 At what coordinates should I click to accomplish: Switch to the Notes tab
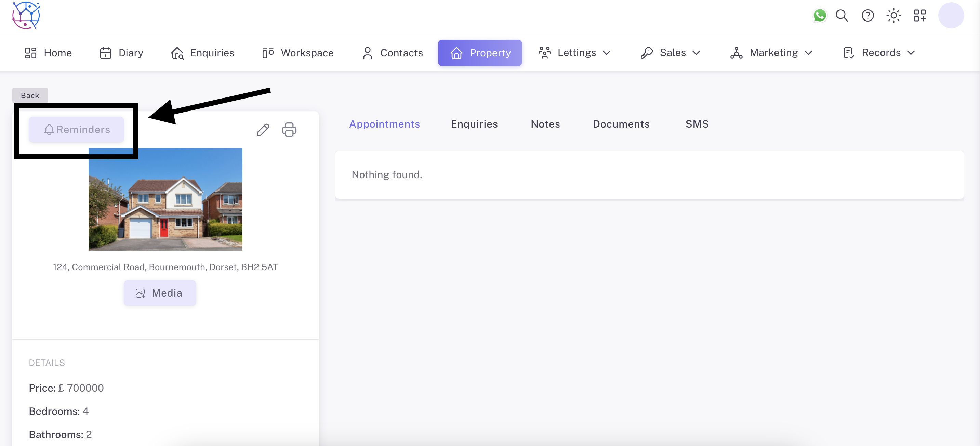click(545, 124)
